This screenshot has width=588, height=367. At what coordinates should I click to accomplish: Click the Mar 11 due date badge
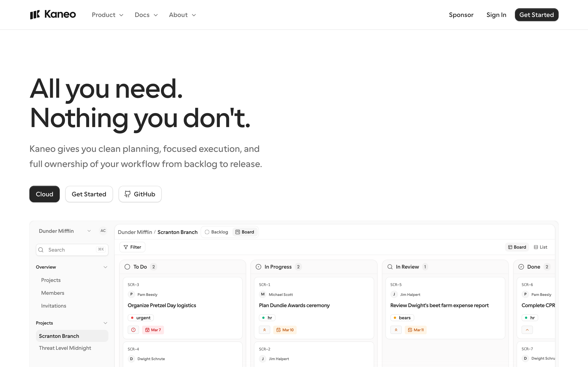coord(416,330)
